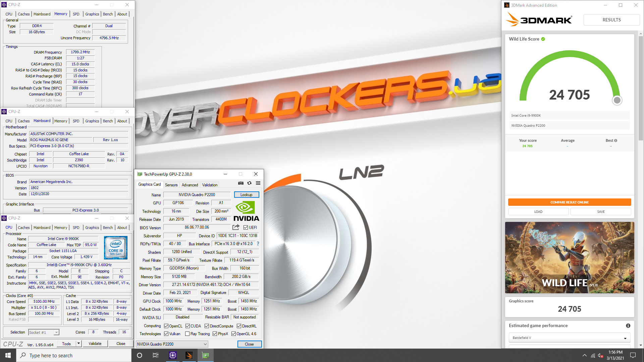Screen dimensions: 644x362
Task: Click the 3DMark vertical scrollbar thumb
Action: pos(641,89)
